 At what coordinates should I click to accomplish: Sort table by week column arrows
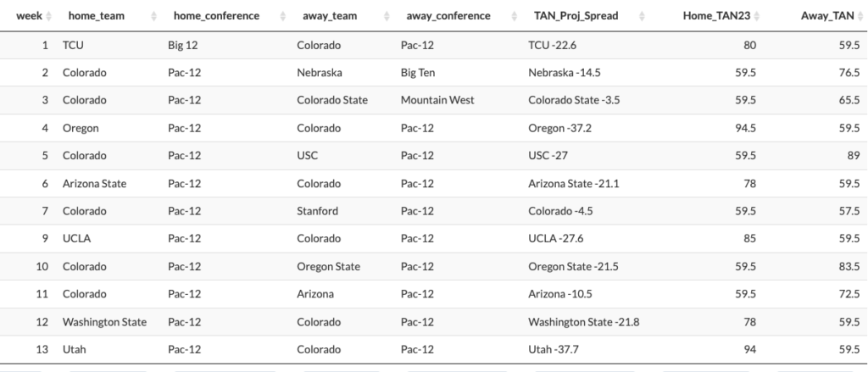click(48, 16)
